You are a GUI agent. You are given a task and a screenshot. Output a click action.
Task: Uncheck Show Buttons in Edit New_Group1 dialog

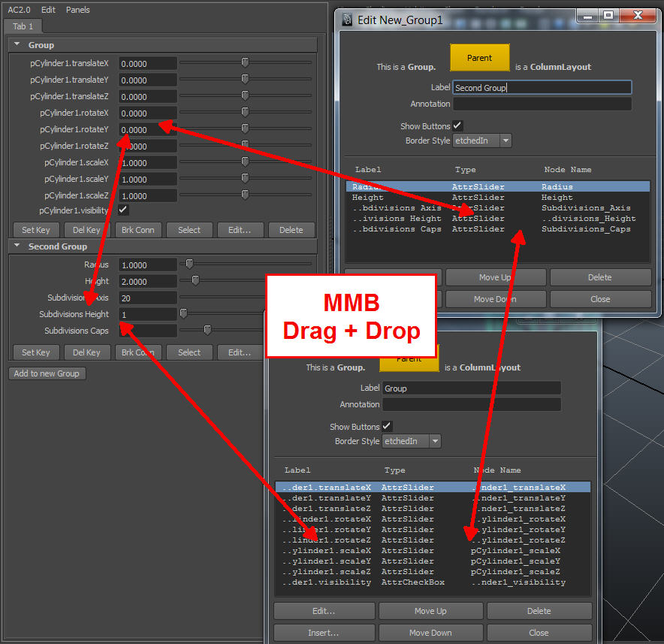point(458,125)
